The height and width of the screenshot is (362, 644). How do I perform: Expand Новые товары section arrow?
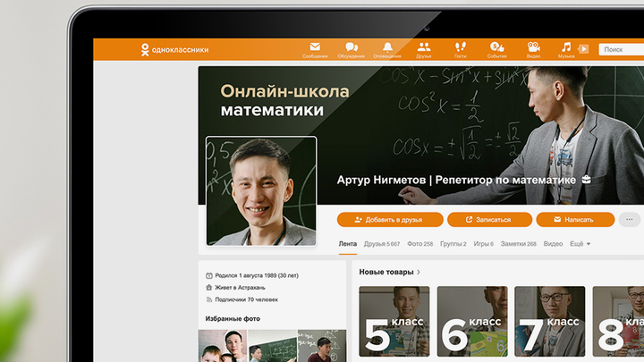click(x=419, y=272)
